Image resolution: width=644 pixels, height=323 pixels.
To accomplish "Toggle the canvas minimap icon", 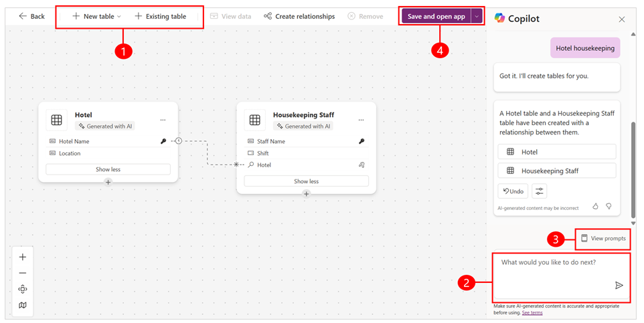I will pos(23,306).
